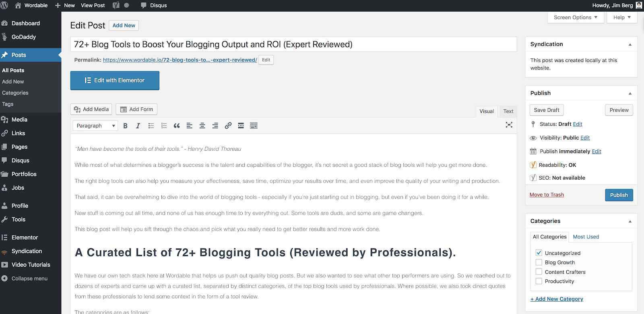Insert or edit link icon
Image resolution: width=644 pixels, height=314 pixels.
click(x=228, y=126)
